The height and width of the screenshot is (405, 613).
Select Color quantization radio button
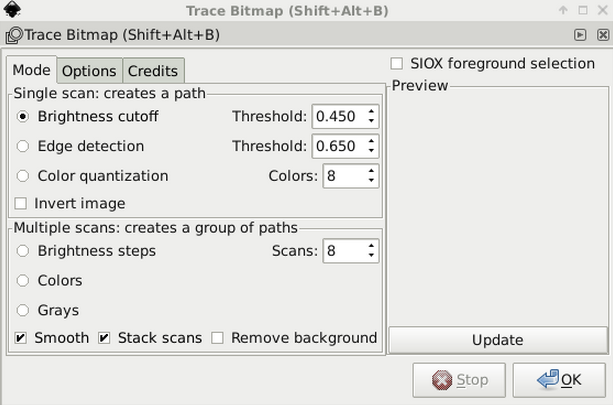coord(23,176)
